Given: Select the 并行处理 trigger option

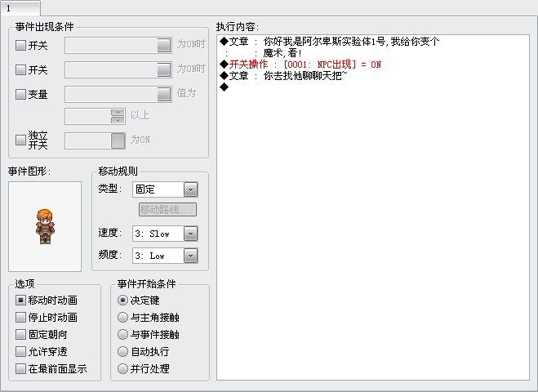Looking at the screenshot, I should 144,368.
